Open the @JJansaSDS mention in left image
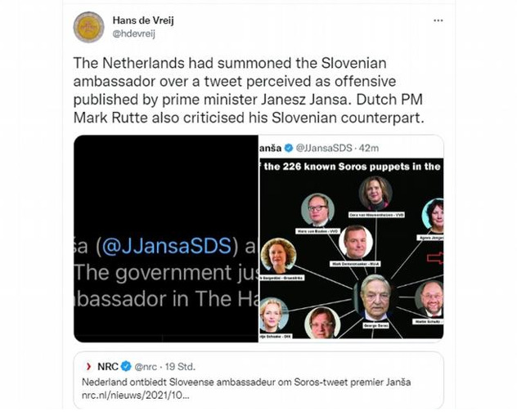 pos(167,246)
